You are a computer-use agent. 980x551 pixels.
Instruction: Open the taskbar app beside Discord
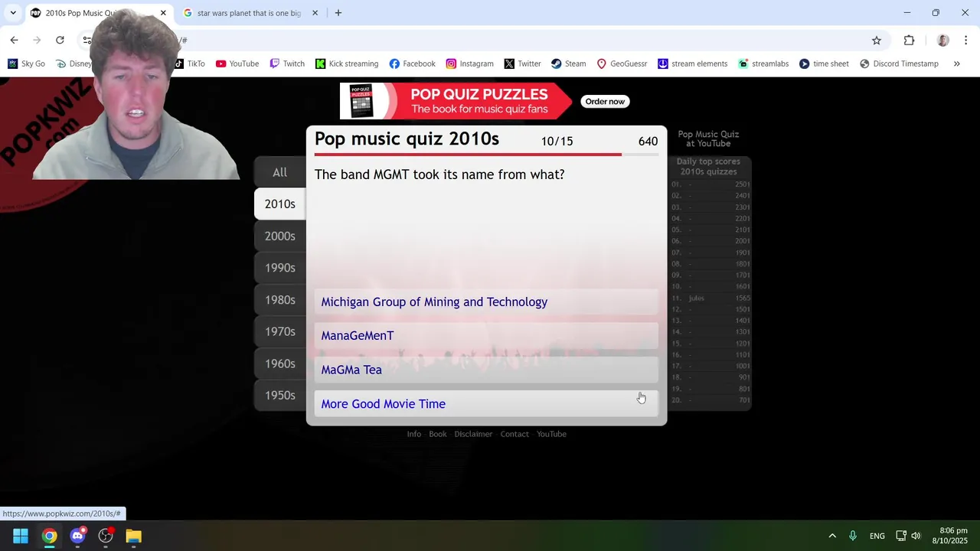[106, 536]
